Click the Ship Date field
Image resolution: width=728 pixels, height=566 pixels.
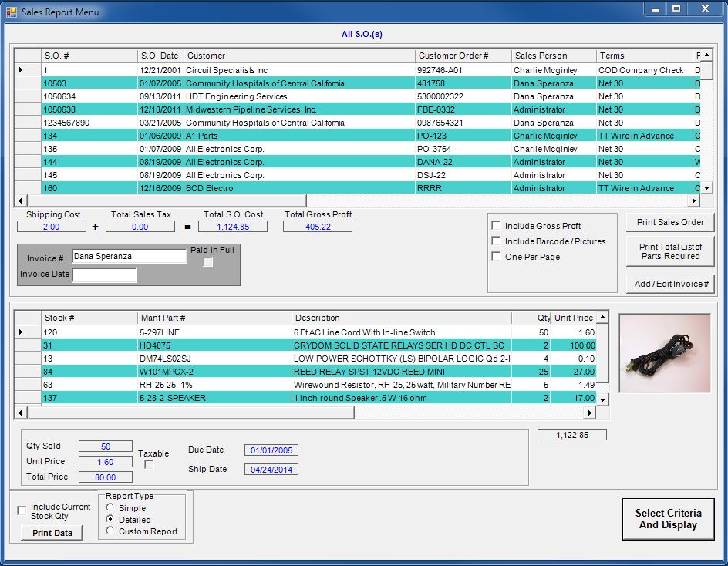pos(271,470)
